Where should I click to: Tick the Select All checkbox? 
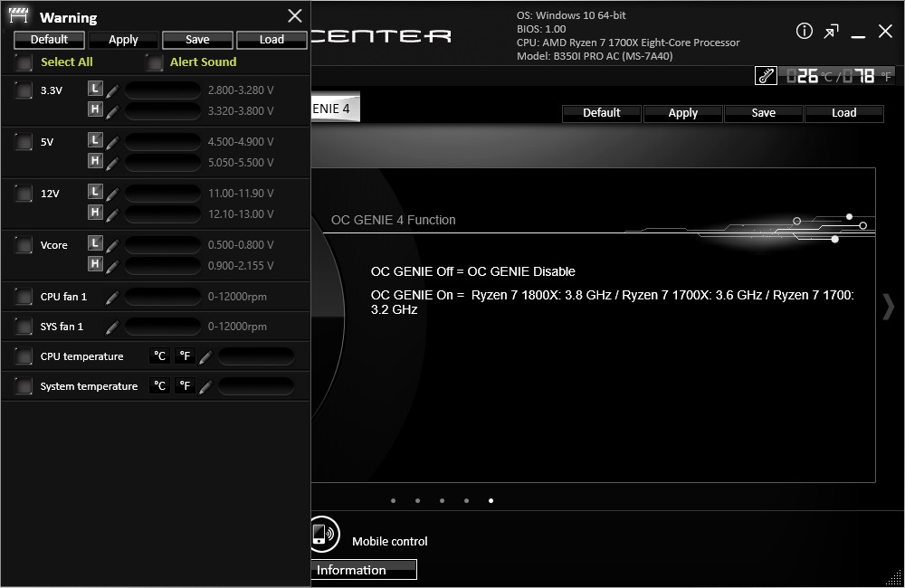(x=24, y=62)
